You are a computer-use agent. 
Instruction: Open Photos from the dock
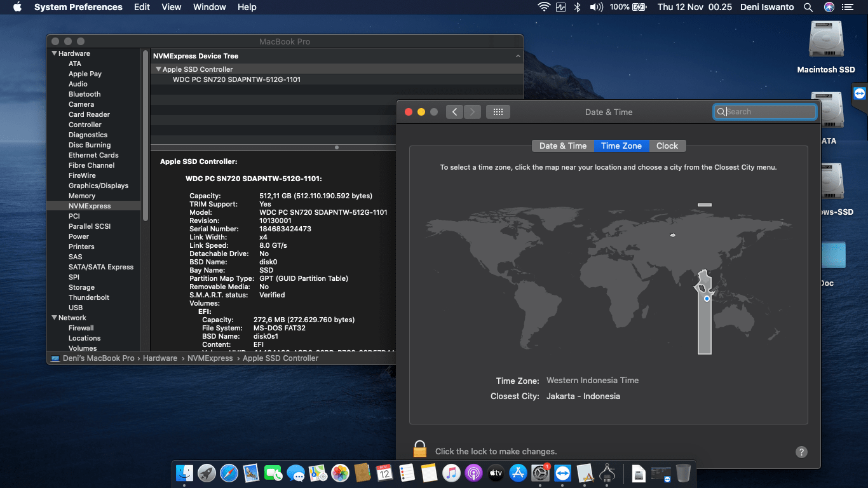pos(340,473)
